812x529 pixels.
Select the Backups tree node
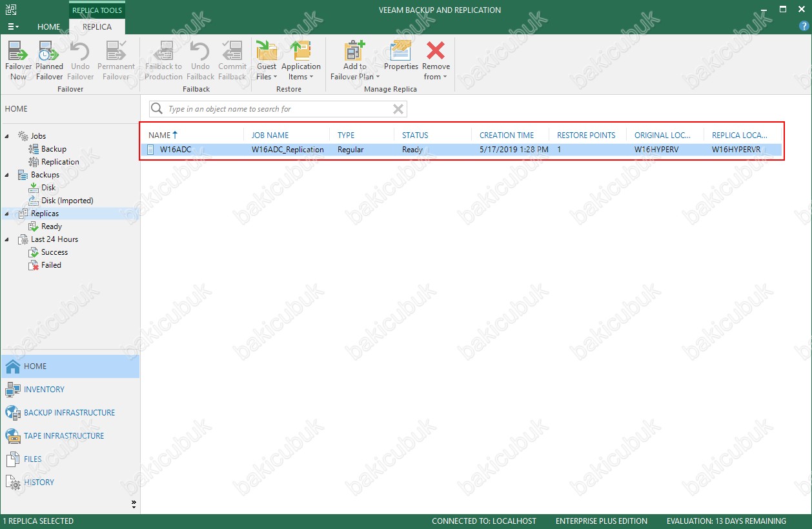pos(45,175)
